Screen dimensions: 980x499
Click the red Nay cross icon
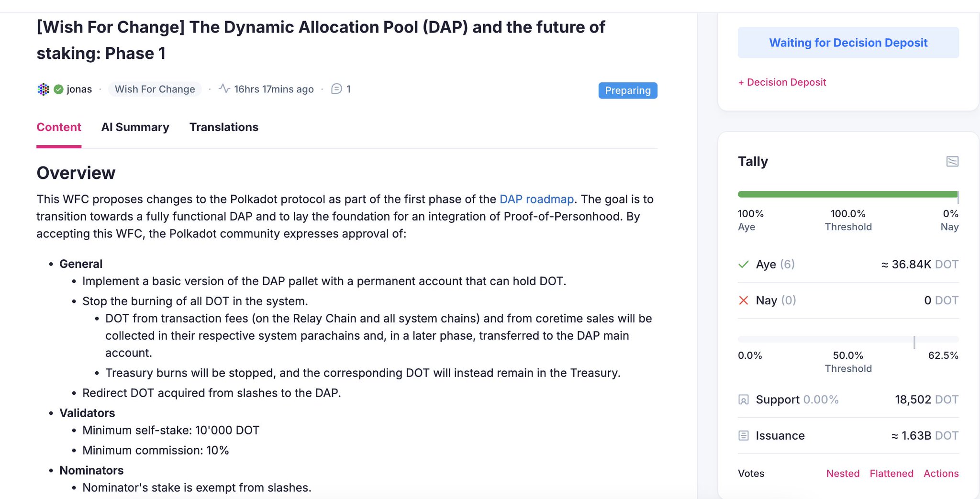tap(744, 300)
